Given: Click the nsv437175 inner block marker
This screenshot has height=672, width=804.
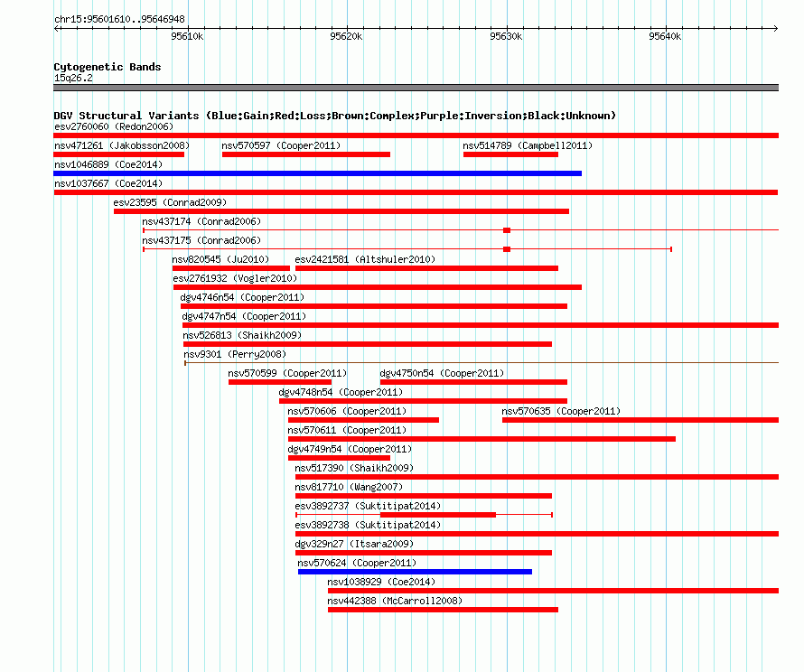Looking at the screenshot, I should tap(507, 249).
